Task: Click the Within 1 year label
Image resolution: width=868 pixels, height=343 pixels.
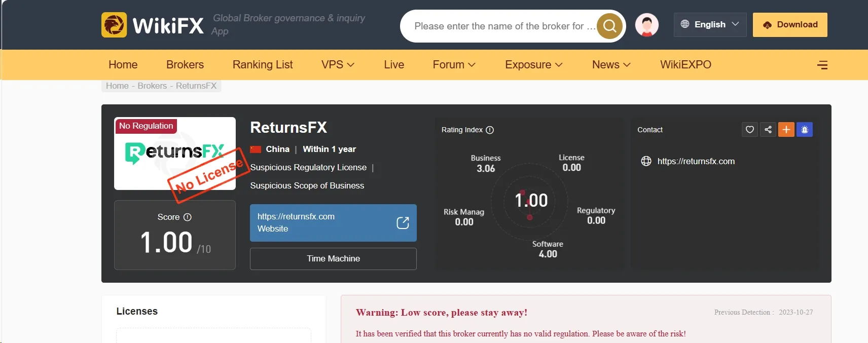Action: point(329,149)
